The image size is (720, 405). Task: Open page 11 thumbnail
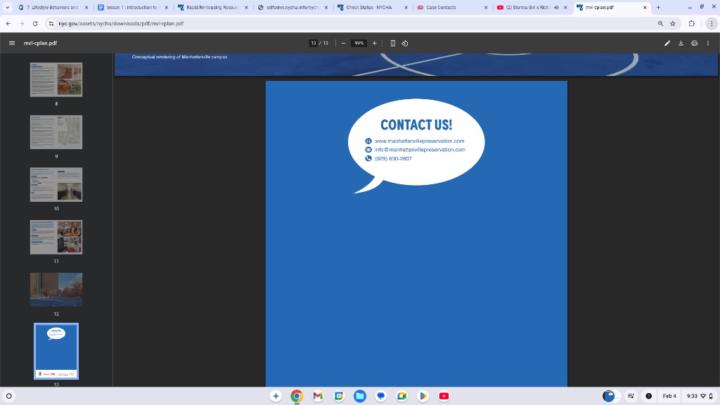pos(56,237)
